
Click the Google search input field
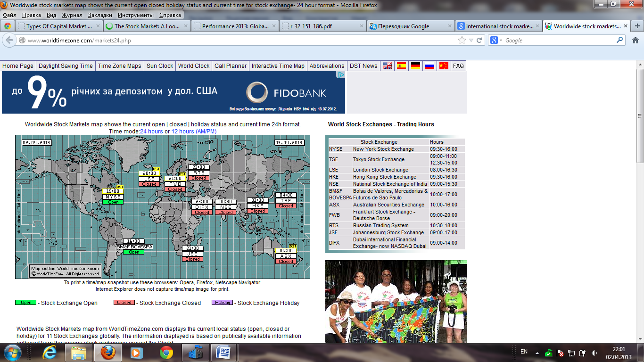click(560, 41)
